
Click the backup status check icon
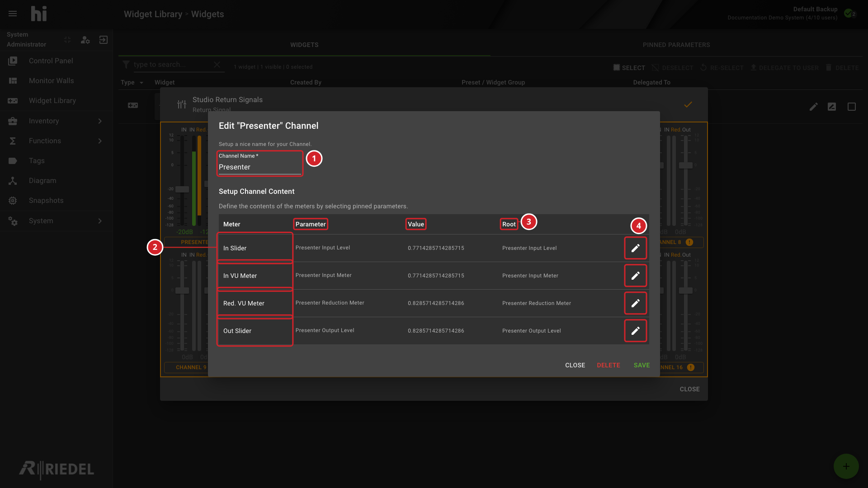click(849, 13)
